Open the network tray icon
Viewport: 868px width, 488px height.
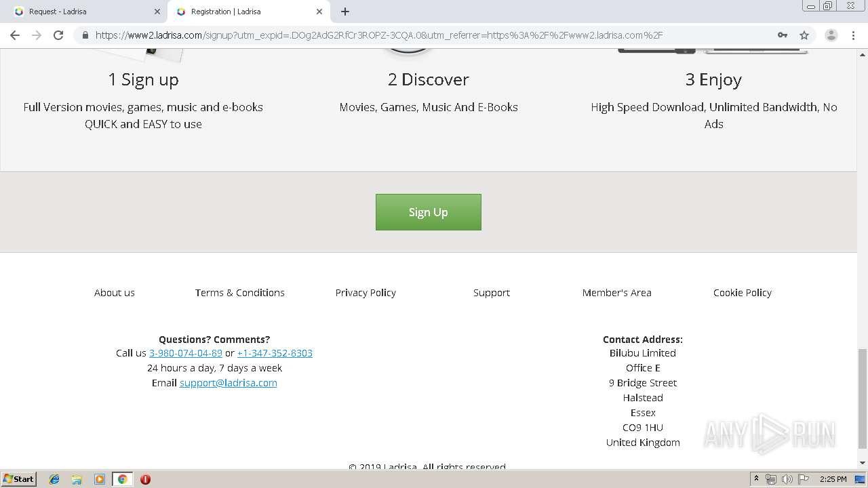[771, 479]
